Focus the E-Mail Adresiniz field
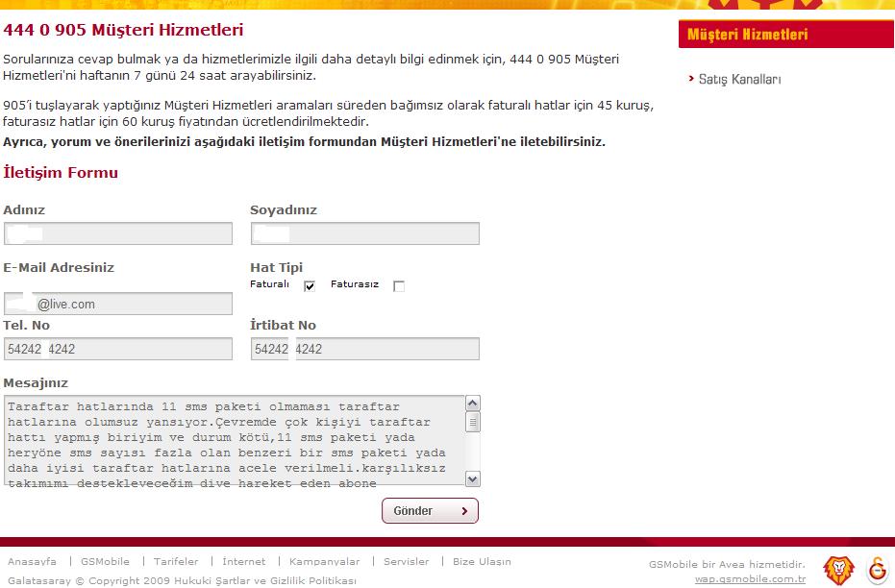Image resolution: width=895 pixels, height=588 pixels. coord(118,304)
